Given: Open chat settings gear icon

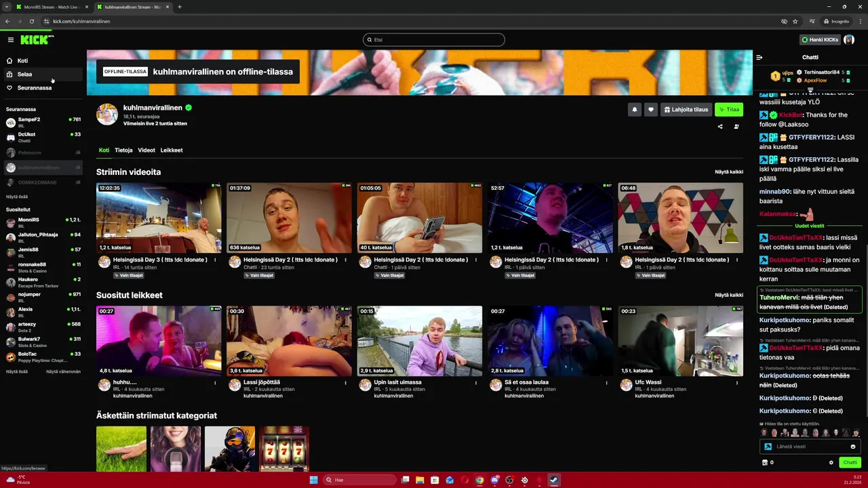Looking at the screenshot, I should (x=831, y=463).
